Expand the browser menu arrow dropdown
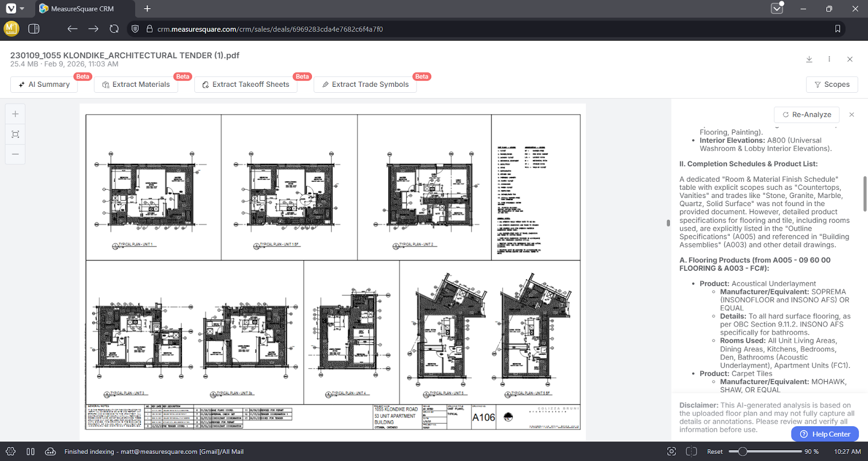Viewport: 868px width, 461px height. pos(22,9)
